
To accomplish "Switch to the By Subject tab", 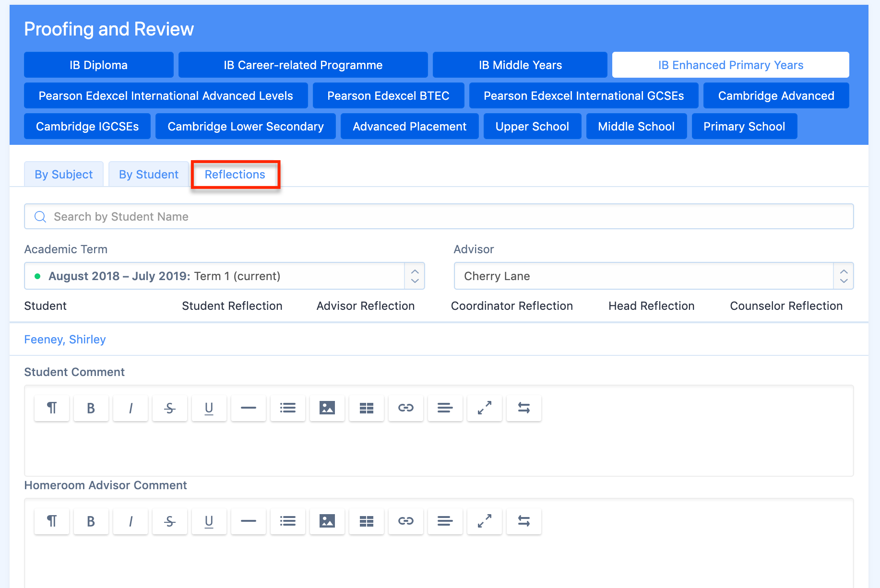I will [64, 174].
